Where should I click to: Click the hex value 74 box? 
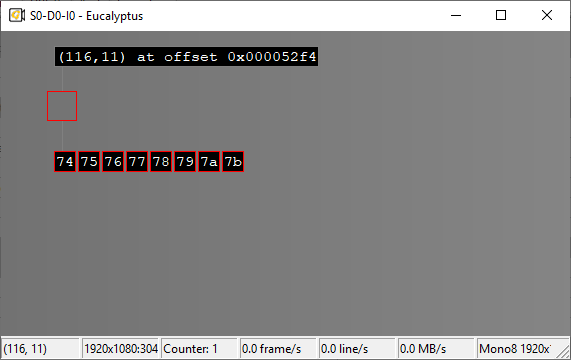pyautogui.click(x=65, y=162)
